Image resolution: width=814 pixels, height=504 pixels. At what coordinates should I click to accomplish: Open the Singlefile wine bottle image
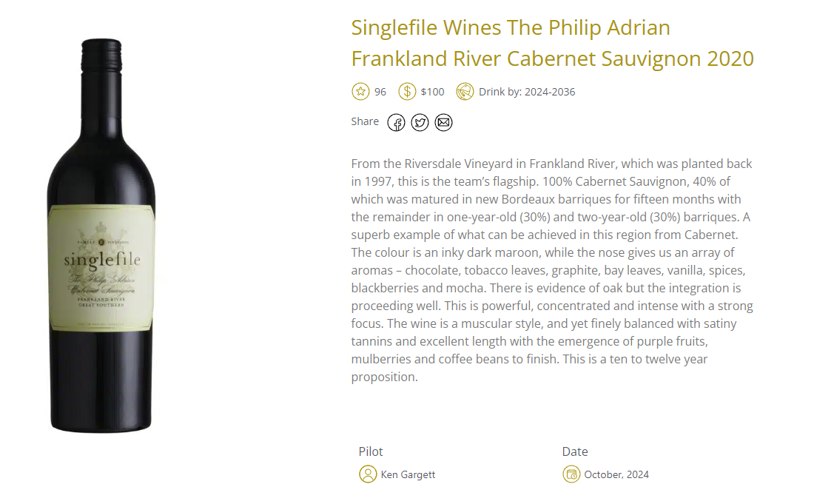(101, 235)
